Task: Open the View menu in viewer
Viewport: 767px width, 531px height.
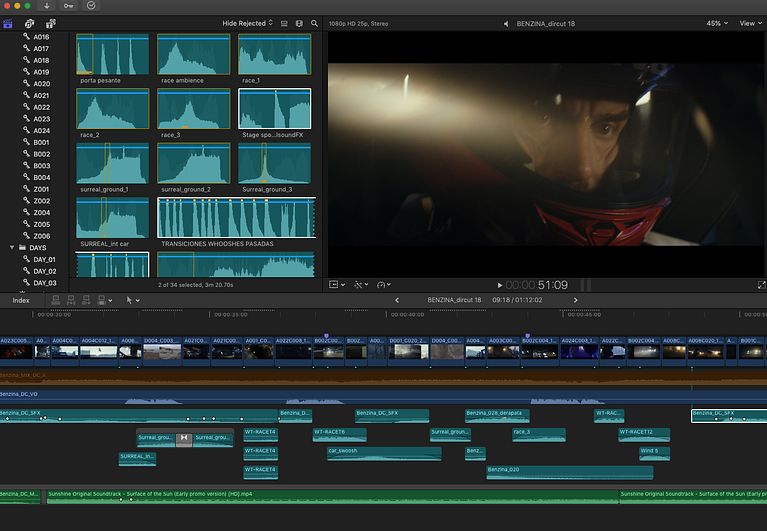Action: click(750, 23)
